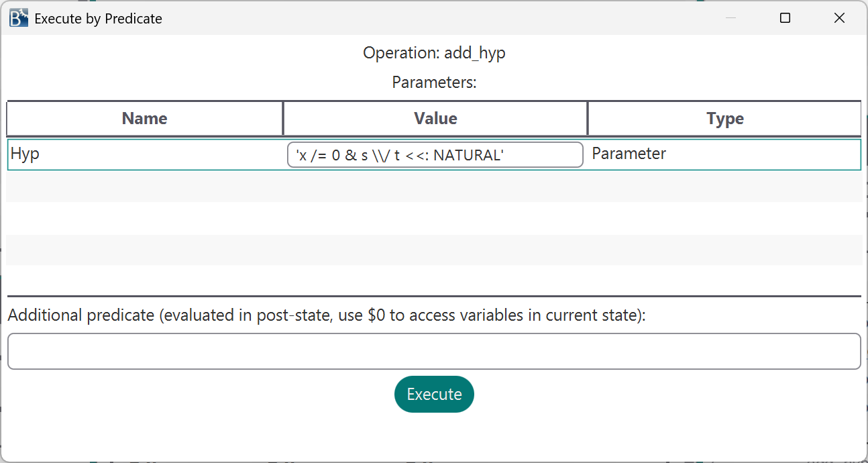Click the Type column header
The width and height of the screenshot is (868, 463).
click(724, 119)
